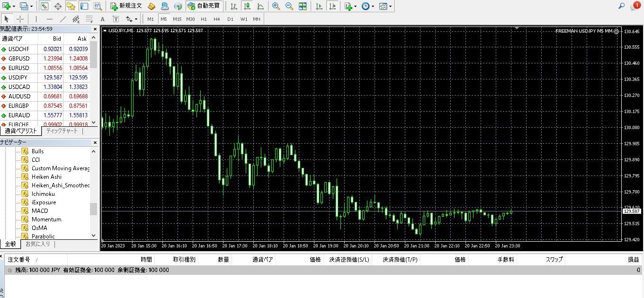Click the 損益 column header
644x298 pixels.
604,259
